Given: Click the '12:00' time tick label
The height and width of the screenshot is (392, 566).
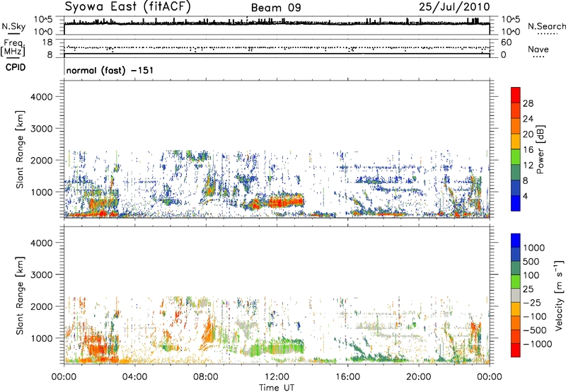Looking at the screenshot, I should tap(277, 377).
